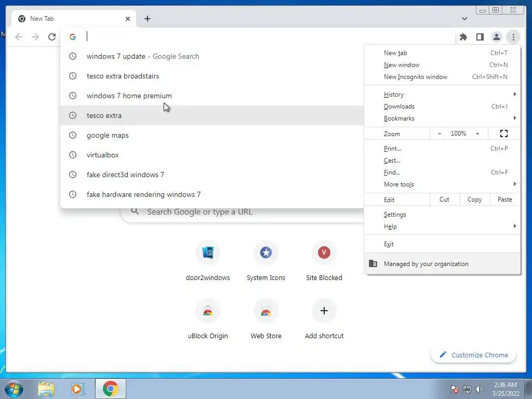This screenshot has width=532, height=399.
Task: Click the Google G icon in address bar
Action: click(73, 37)
